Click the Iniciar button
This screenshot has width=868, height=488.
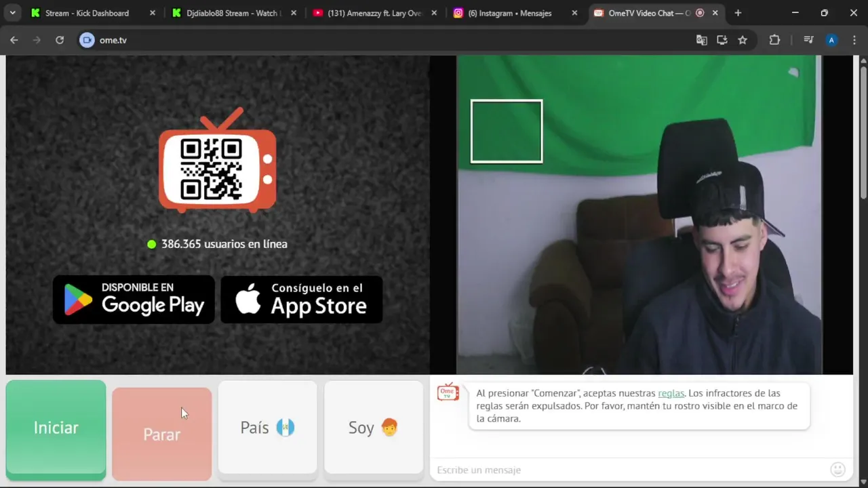(x=56, y=430)
